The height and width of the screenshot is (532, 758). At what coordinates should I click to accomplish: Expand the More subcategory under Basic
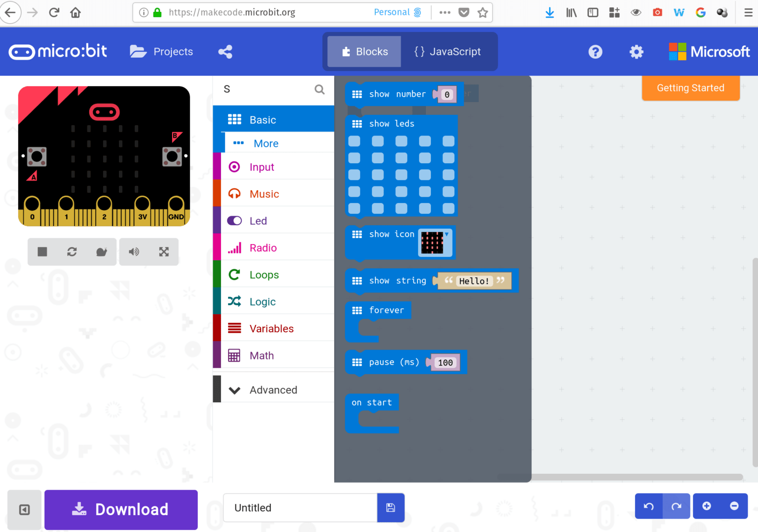[x=266, y=143]
